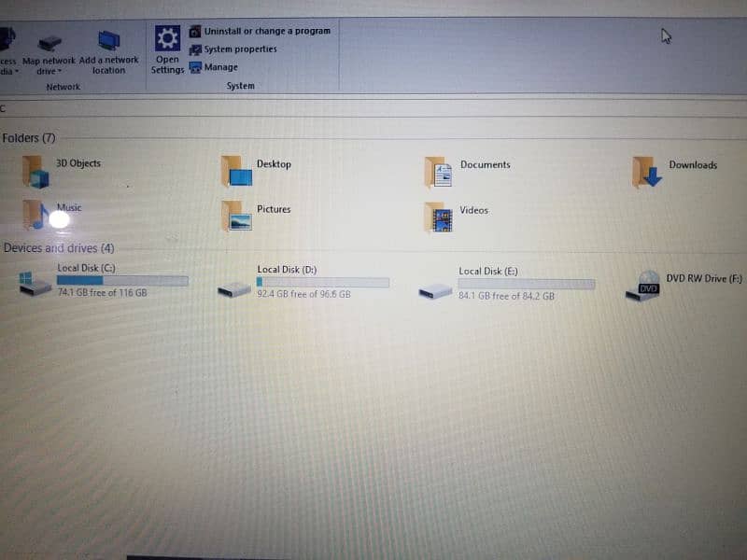Click the 'Downloads' folder name
Screen dimensions: 747x560
[x=693, y=165]
